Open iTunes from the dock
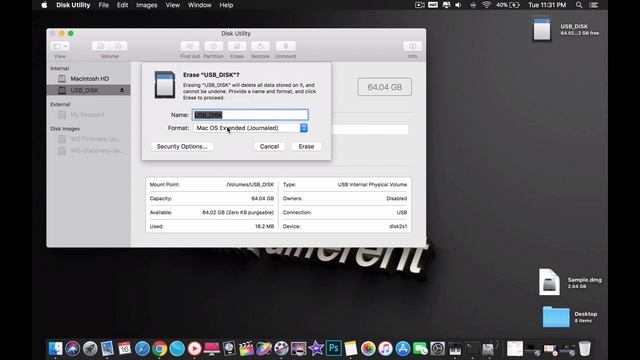 click(x=385, y=348)
